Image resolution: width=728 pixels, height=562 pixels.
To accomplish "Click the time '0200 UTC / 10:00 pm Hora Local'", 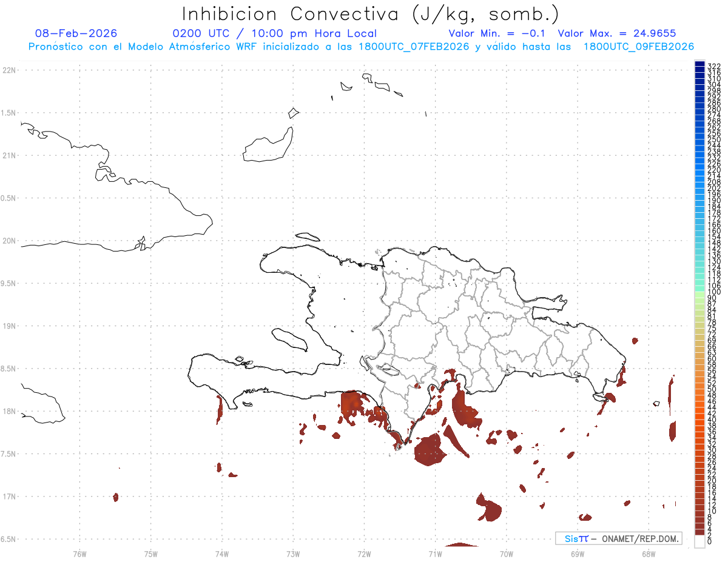I will click(x=274, y=33).
